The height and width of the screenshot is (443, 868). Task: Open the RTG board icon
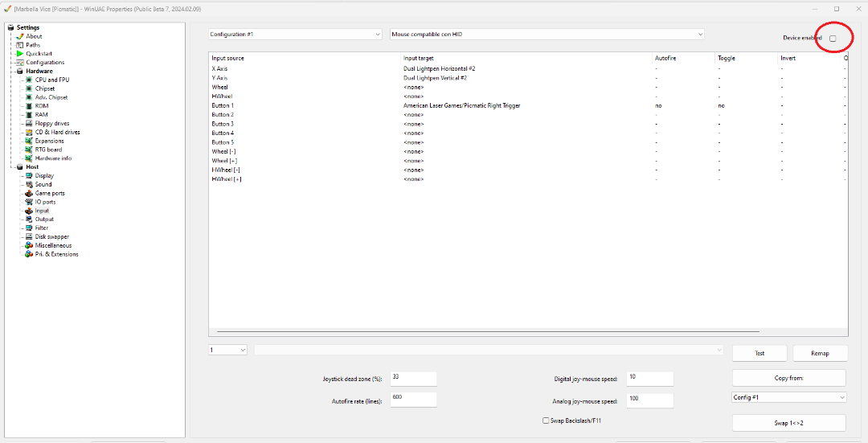coord(29,150)
